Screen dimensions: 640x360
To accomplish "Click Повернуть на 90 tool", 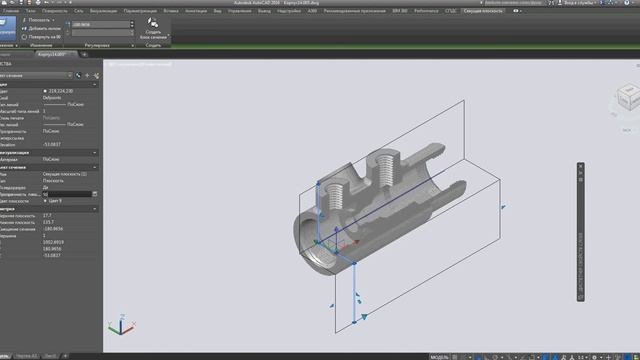I will (41, 37).
